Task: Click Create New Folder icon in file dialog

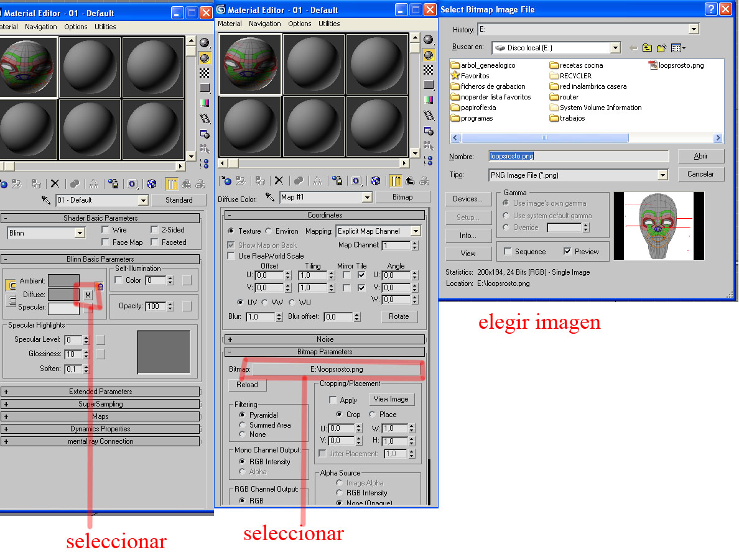Action: point(662,48)
